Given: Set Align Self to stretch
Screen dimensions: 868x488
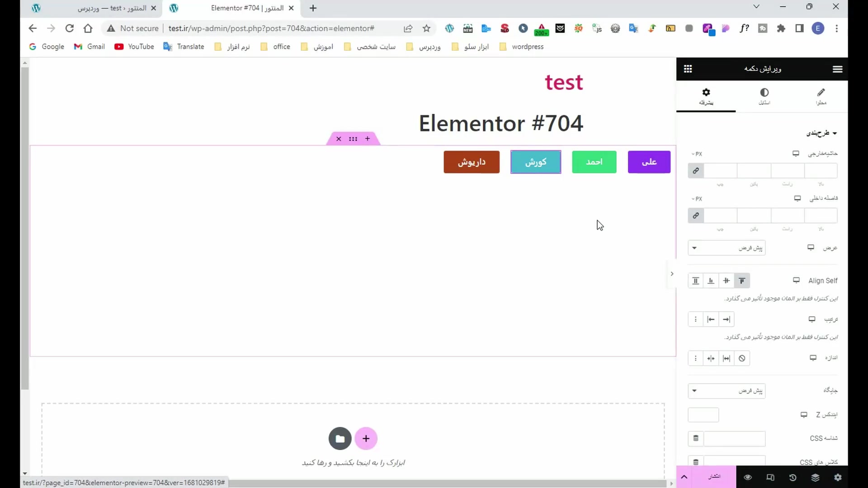Looking at the screenshot, I should [696, 281].
